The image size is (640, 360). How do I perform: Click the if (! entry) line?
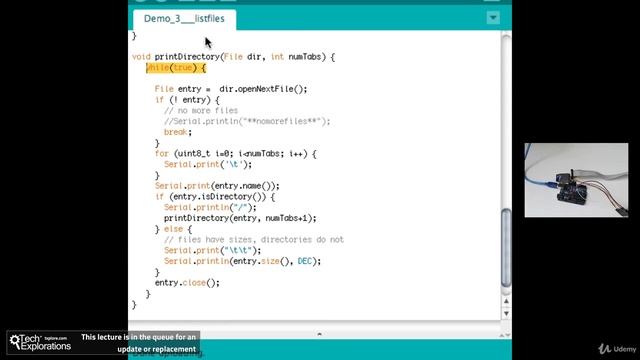tap(187, 100)
